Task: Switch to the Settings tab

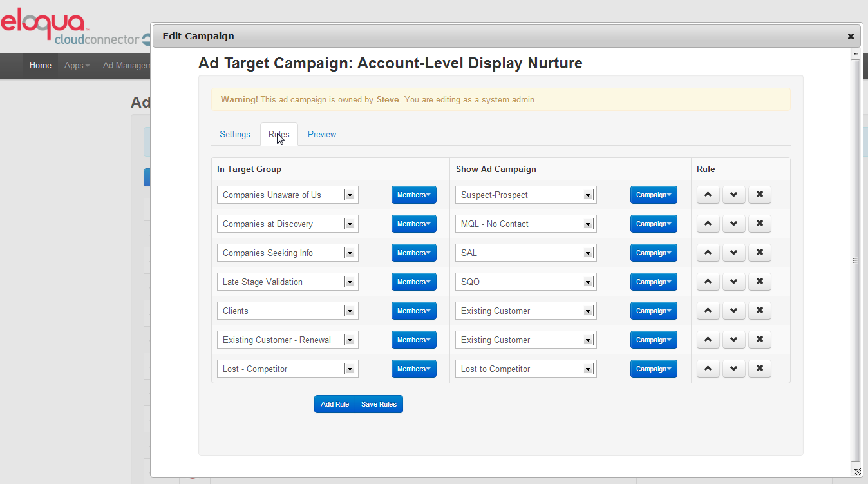Action: pos(234,134)
